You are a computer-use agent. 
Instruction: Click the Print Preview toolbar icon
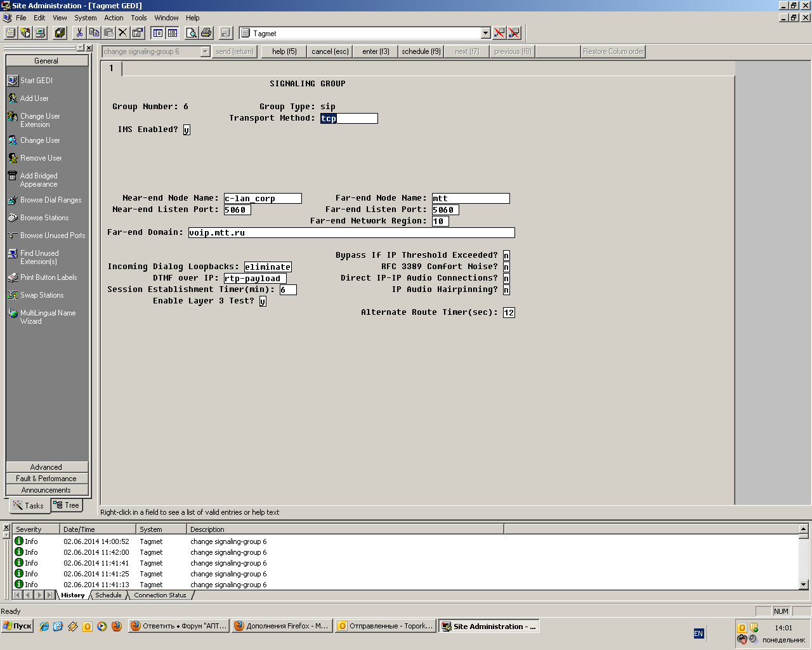191,33
